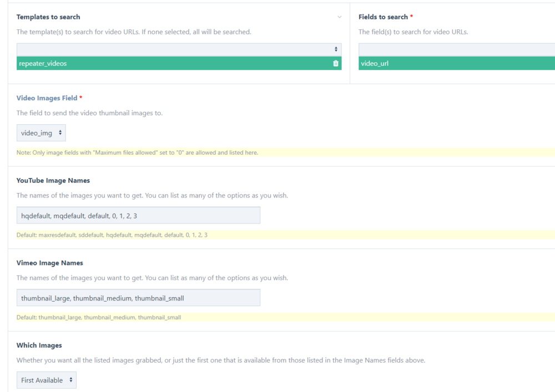The width and height of the screenshot is (555, 392).
Task: Click the Which Images heading
Action: click(39, 345)
